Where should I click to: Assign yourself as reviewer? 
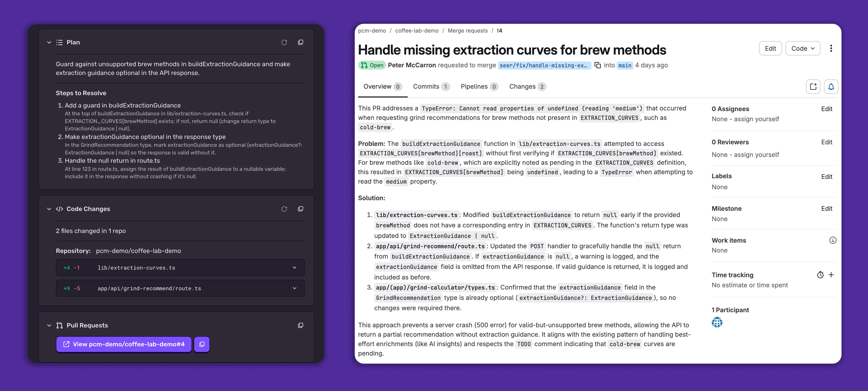[x=756, y=155]
